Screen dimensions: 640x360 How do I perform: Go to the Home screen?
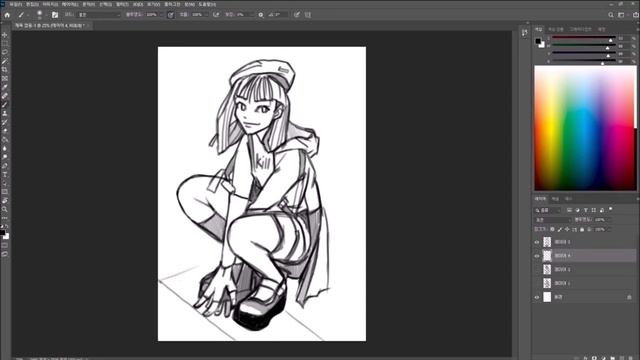click(x=7, y=15)
